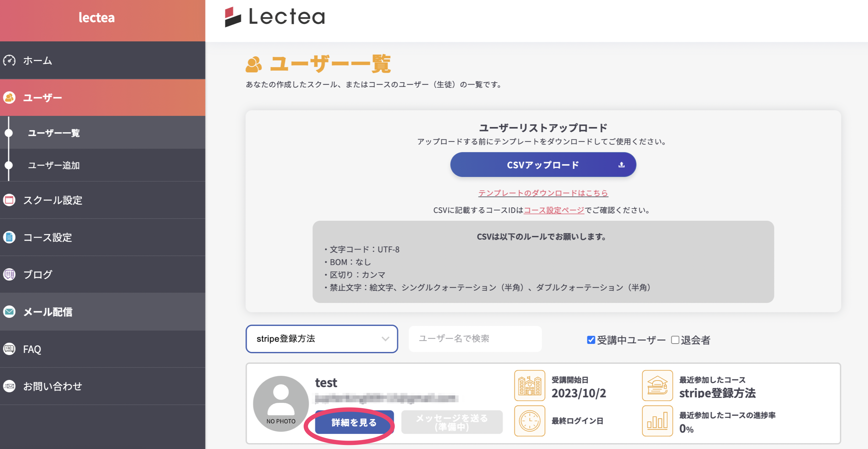Image resolution: width=868 pixels, height=449 pixels.
Task: Enable the 退会者 checkbox
Action: pos(675,340)
